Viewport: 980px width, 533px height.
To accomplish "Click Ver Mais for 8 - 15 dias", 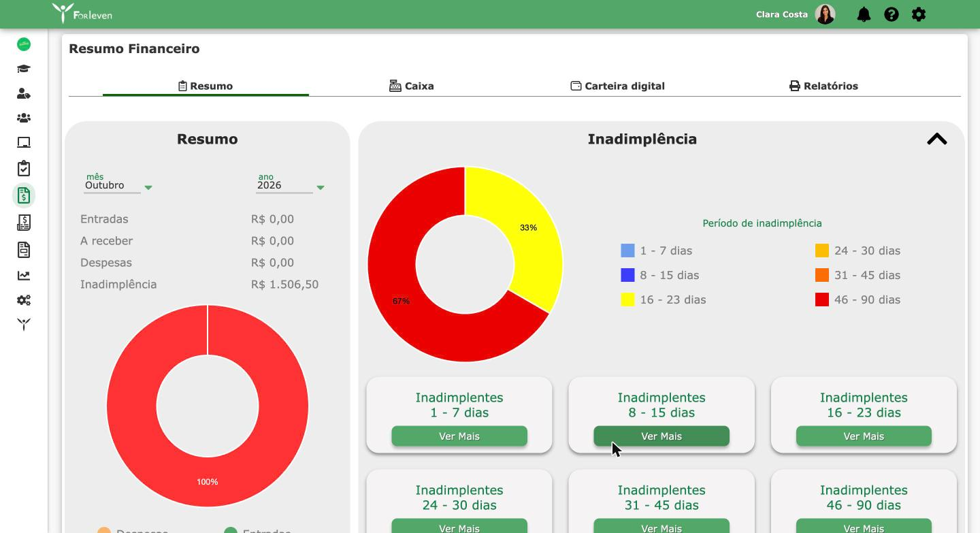I will (x=661, y=436).
